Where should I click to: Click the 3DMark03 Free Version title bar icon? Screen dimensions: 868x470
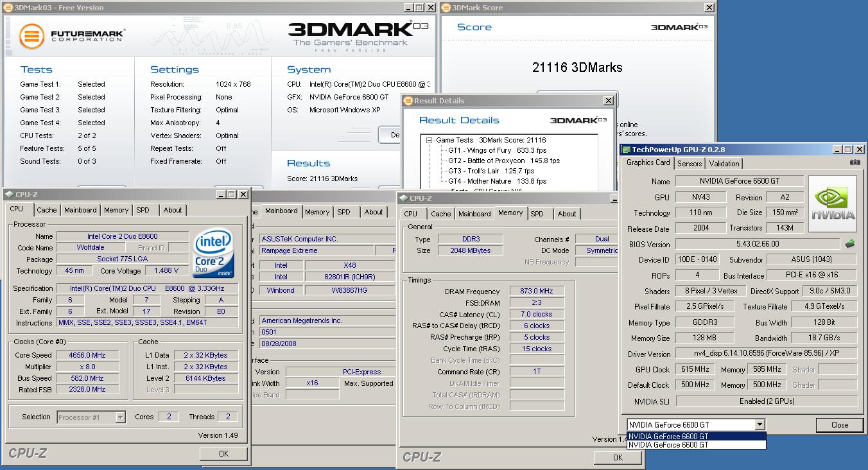point(8,8)
